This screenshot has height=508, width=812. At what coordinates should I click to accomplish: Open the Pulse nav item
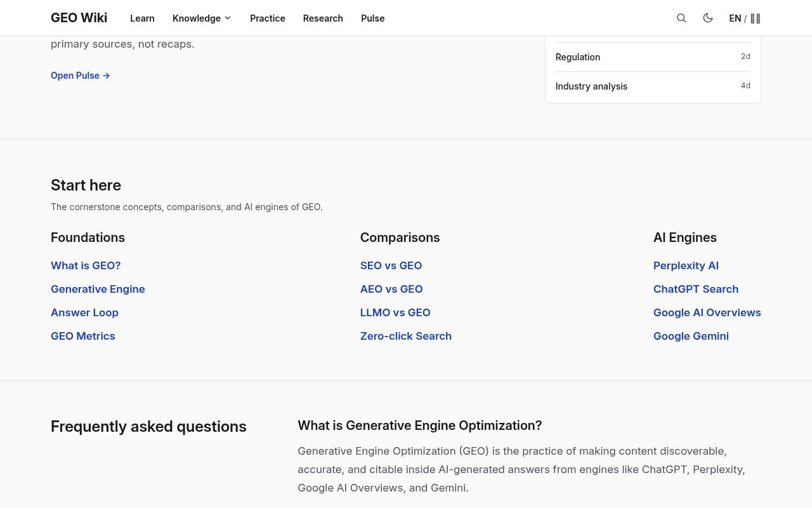(372, 18)
